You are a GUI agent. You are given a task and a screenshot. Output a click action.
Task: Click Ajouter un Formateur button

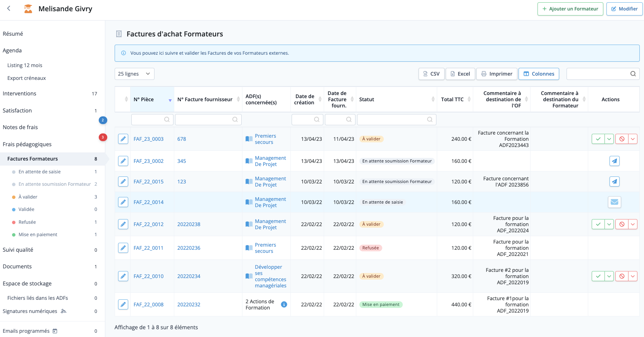pos(570,9)
